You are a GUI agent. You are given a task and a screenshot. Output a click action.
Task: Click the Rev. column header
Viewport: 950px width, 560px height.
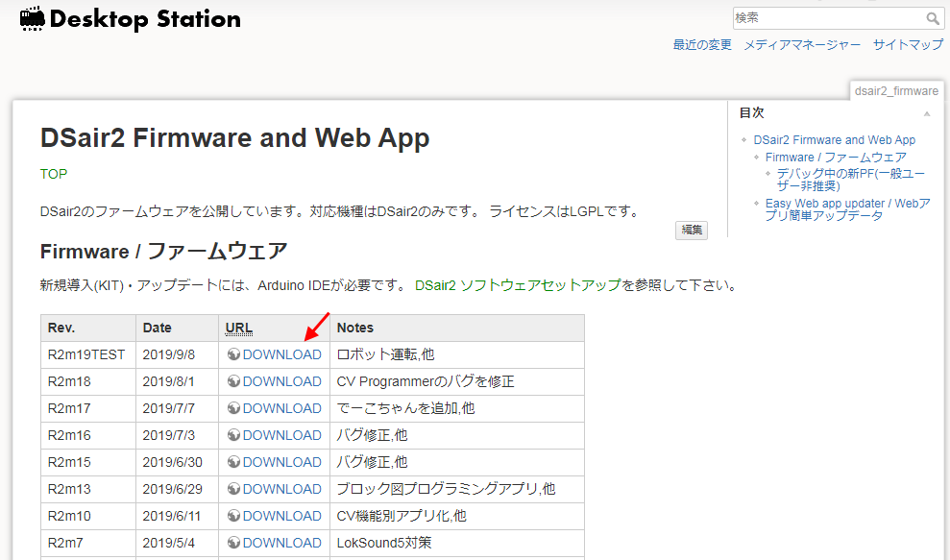88,328
